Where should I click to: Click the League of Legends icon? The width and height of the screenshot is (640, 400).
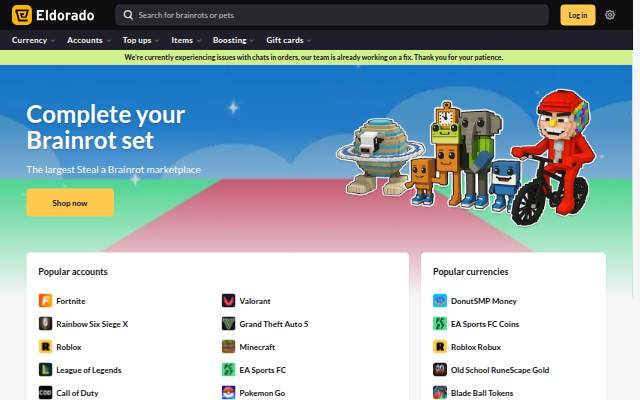[x=45, y=370]
